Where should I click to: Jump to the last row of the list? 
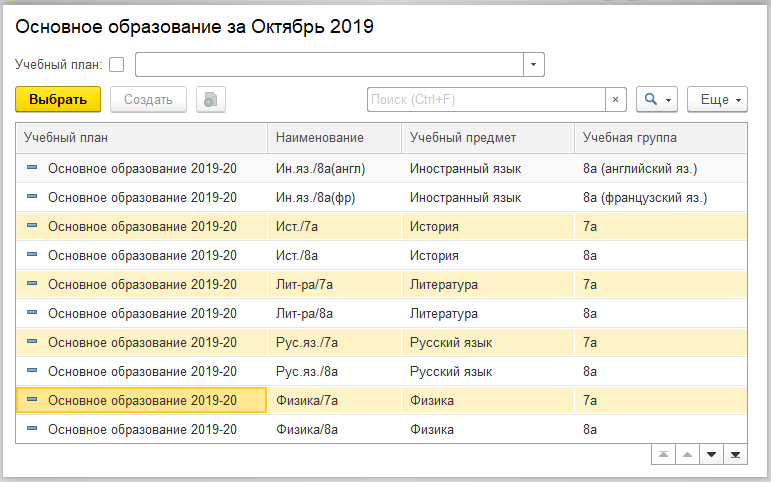pos(737,455)
